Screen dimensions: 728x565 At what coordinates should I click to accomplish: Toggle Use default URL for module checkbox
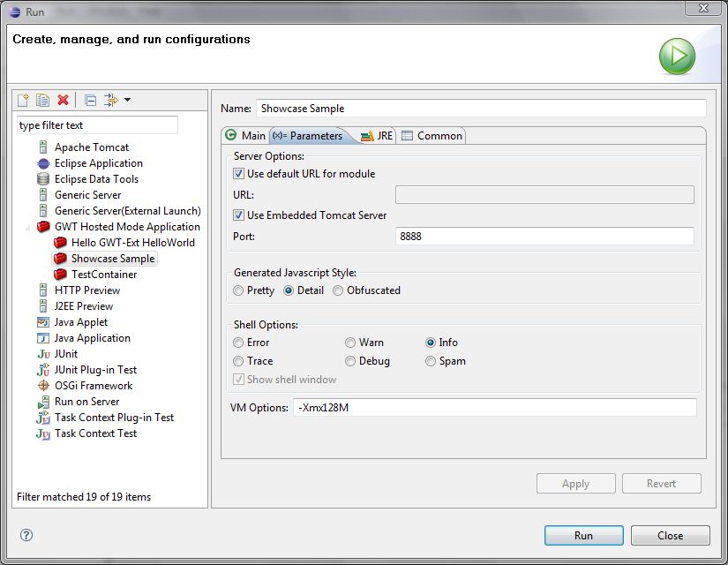pos(238,174)
